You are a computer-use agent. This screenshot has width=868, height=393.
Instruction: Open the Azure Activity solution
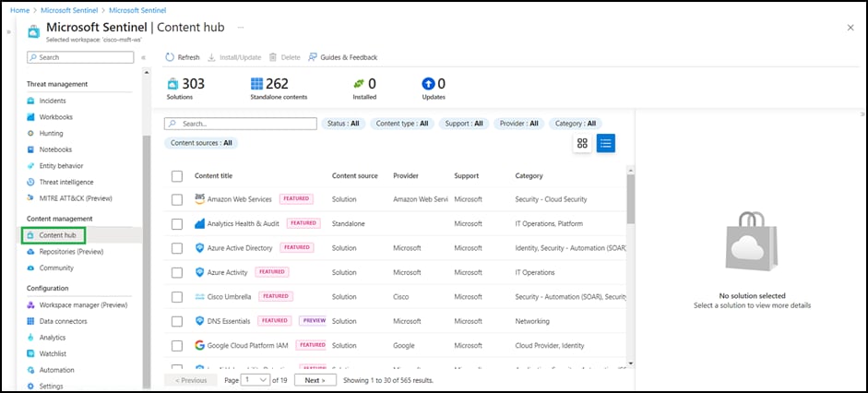(x=228, y=272)
